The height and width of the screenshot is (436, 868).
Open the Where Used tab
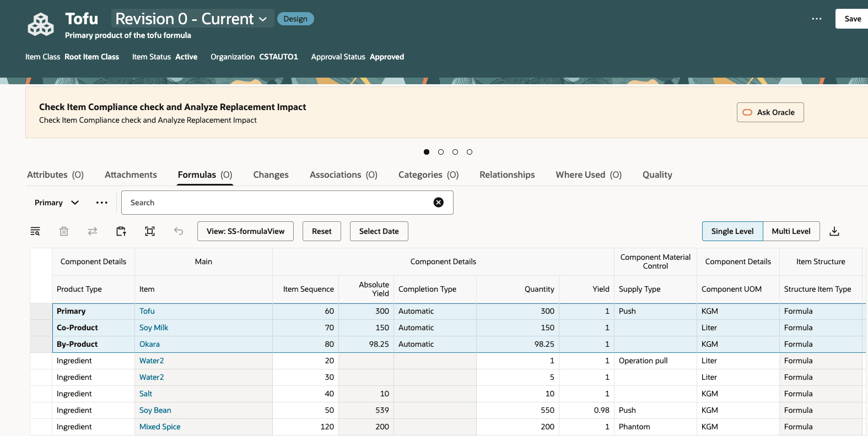[588, 175]
